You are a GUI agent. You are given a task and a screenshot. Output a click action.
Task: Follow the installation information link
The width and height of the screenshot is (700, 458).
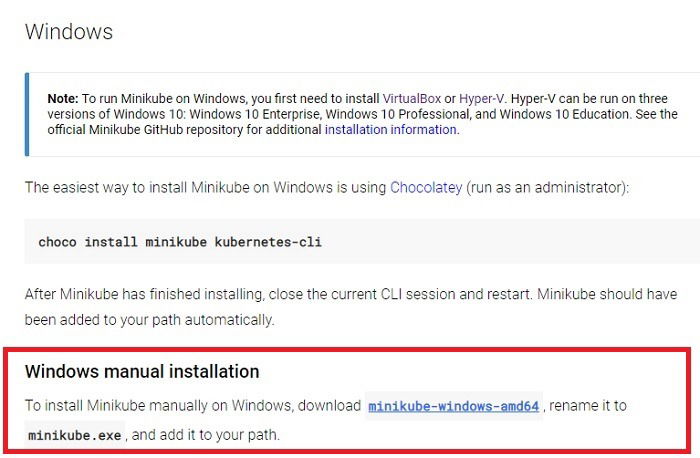click(390, 129)
